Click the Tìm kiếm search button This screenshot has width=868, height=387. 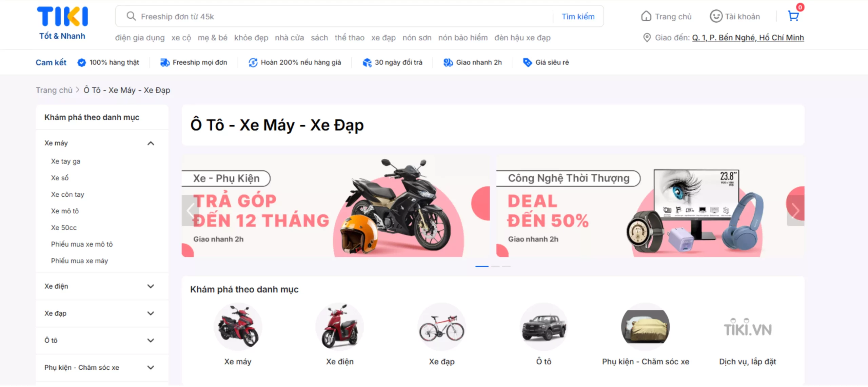coord(578,16)
